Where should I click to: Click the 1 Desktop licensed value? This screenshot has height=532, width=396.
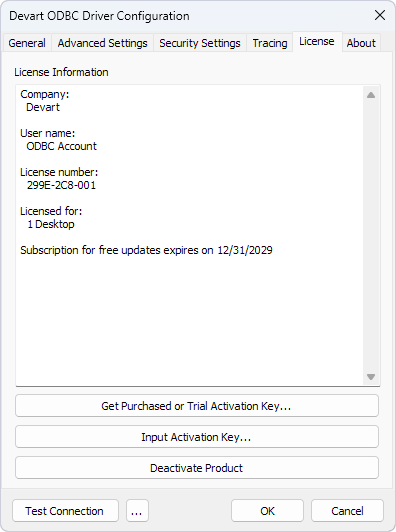tap(51, 224)
